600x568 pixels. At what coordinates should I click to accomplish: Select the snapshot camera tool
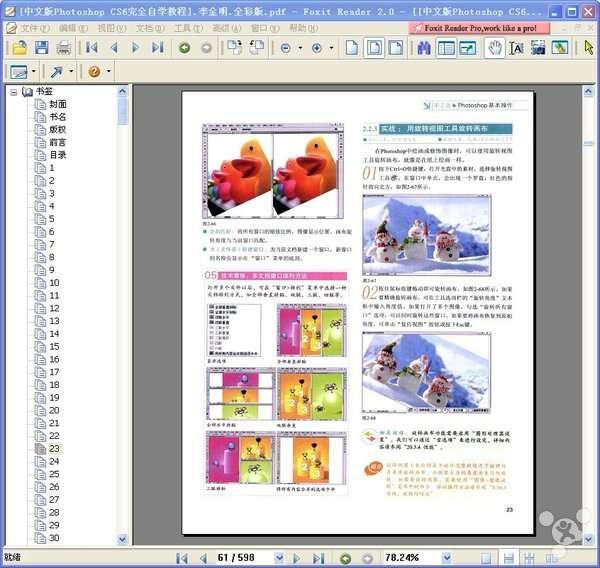(x=538, y=47)
